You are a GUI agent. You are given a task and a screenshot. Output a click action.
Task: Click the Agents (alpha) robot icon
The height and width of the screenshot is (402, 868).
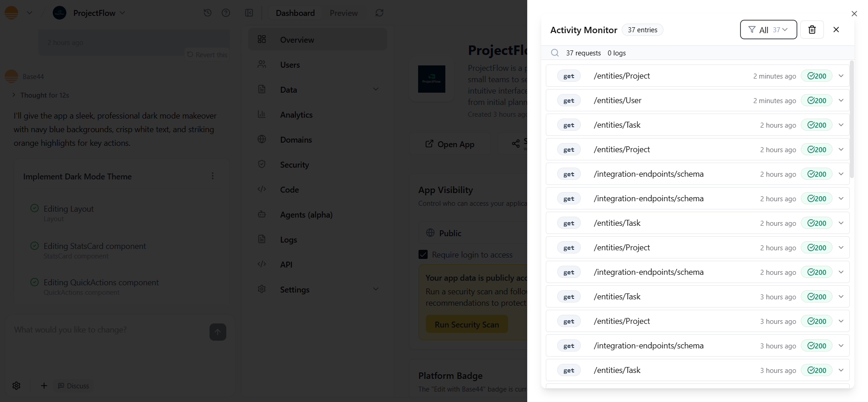click(x=262, y=214)
